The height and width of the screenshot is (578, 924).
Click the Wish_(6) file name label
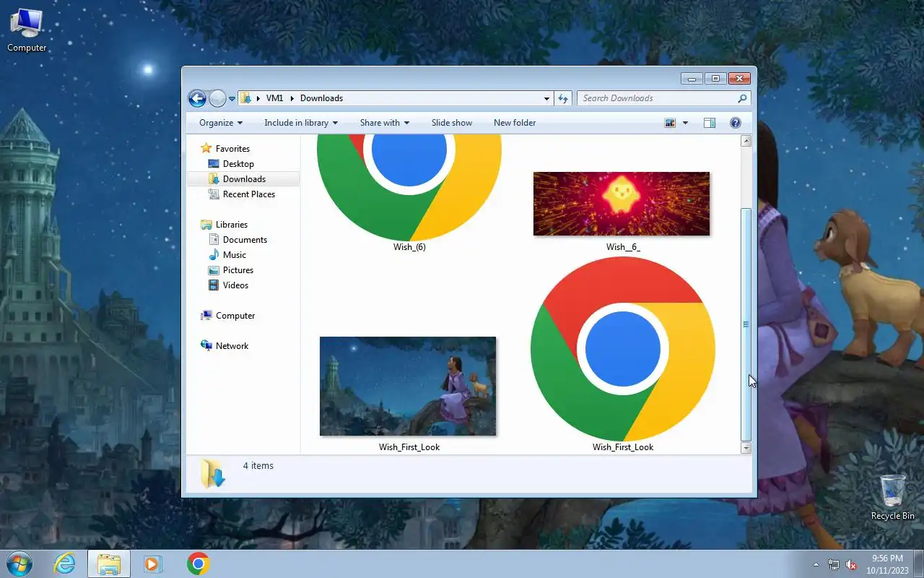tap(409, 247)
